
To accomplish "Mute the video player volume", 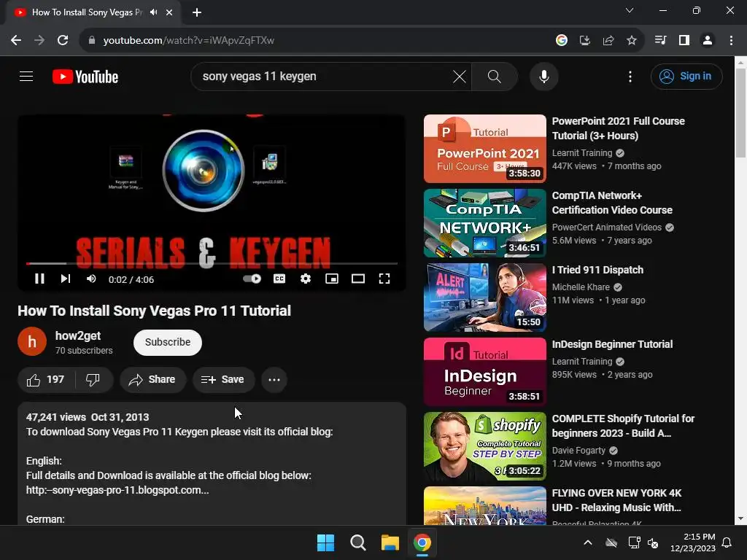I will pos(91,279).
